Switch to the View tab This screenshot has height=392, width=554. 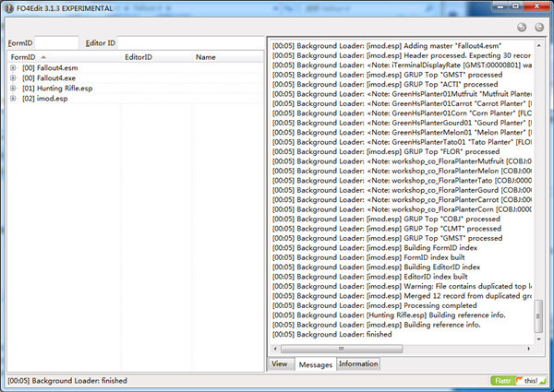point(280,363)
